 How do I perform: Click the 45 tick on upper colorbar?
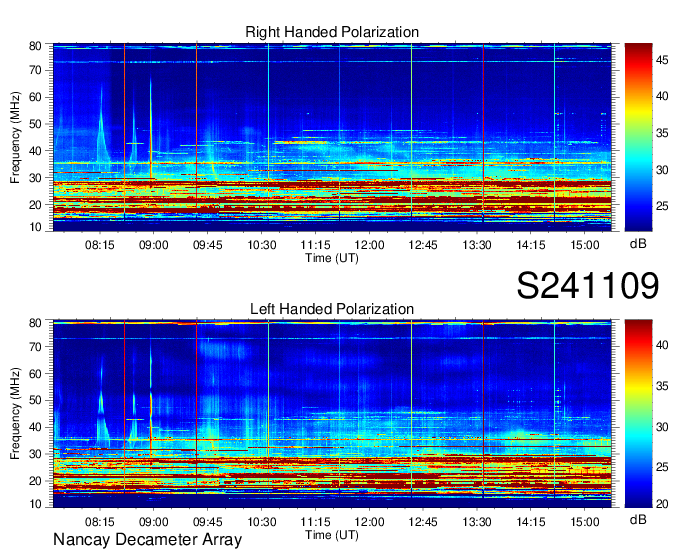[662, 60]
